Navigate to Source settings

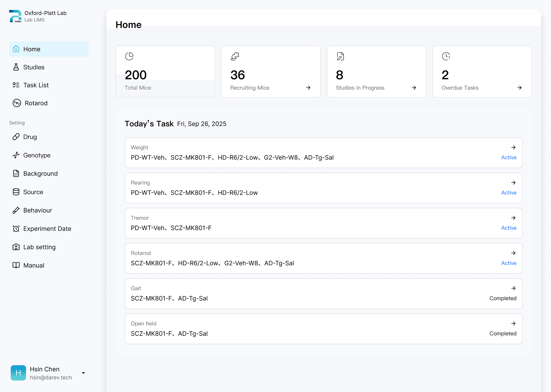tap(49, 192)
